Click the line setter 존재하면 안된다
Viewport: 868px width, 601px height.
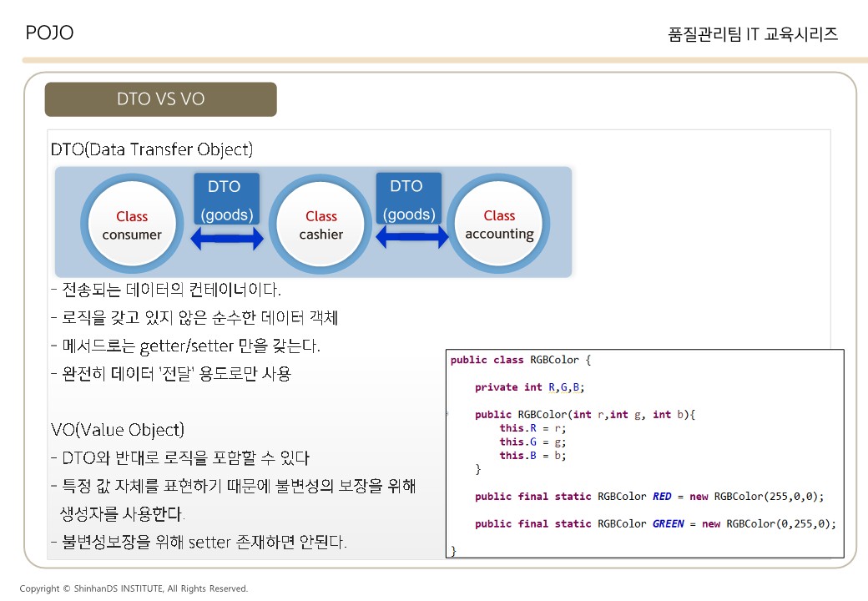click(199, 542)
